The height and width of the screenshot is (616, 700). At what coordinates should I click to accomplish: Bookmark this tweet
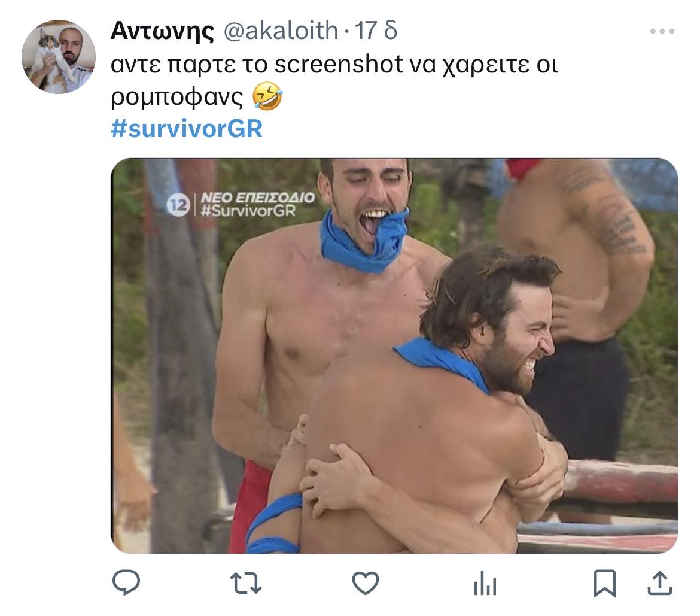click(x=604, y=584)
